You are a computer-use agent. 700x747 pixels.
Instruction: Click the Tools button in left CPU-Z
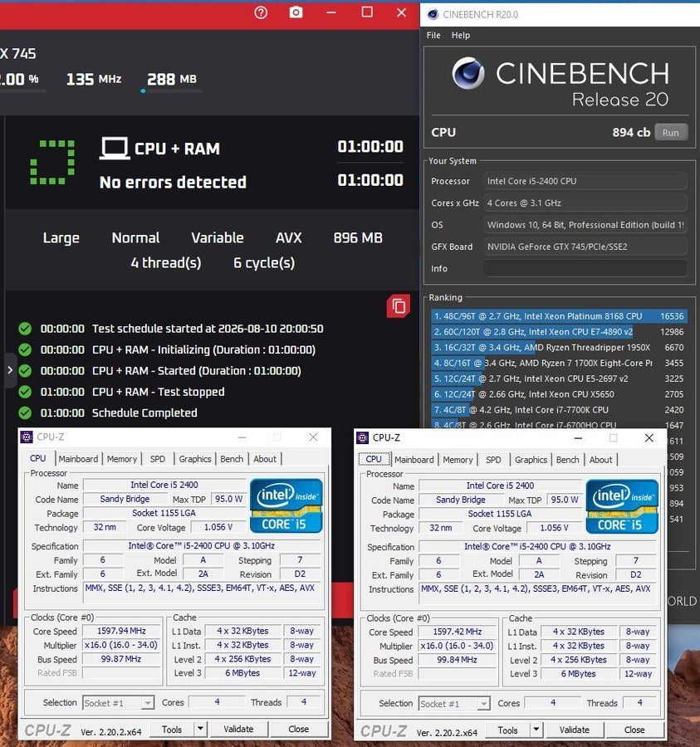(x=172, y=729)
